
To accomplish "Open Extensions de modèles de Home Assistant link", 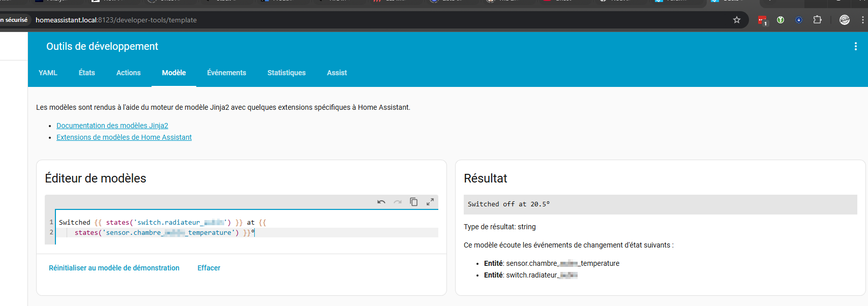I will tap(124, 137).
